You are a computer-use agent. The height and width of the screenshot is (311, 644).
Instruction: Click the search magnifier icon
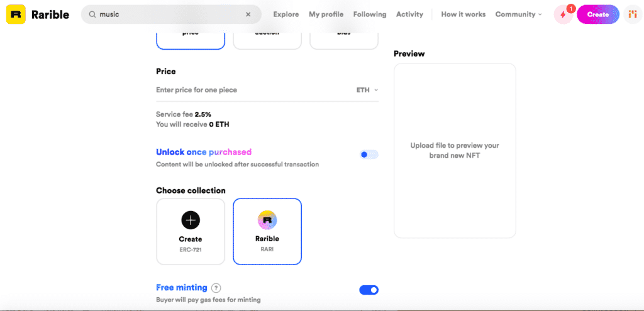click(92, 14)
